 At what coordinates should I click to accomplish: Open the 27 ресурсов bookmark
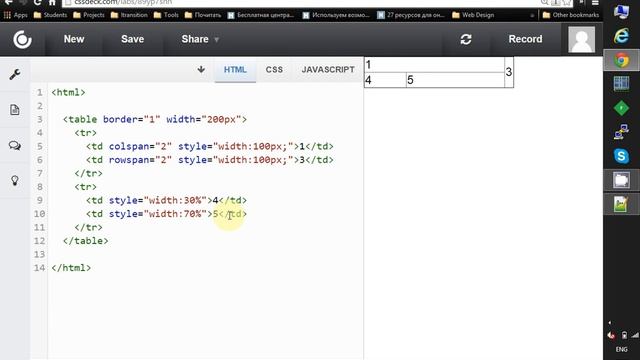(411, 15)
